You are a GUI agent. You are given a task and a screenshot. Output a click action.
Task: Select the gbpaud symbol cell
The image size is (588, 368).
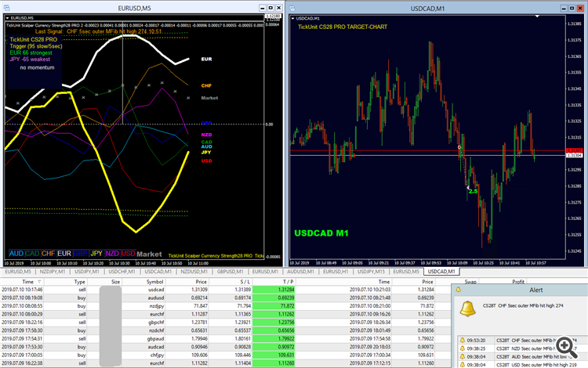coord(156,339)
